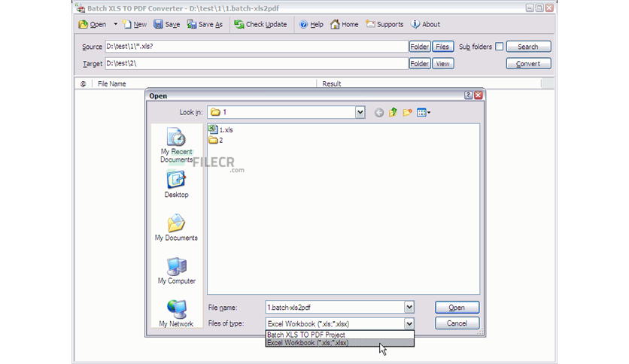Image resolution: width=629 pixels, height=364 pixels.
Task: Click the Cancel button in dialog
Action: coord(457,323)
